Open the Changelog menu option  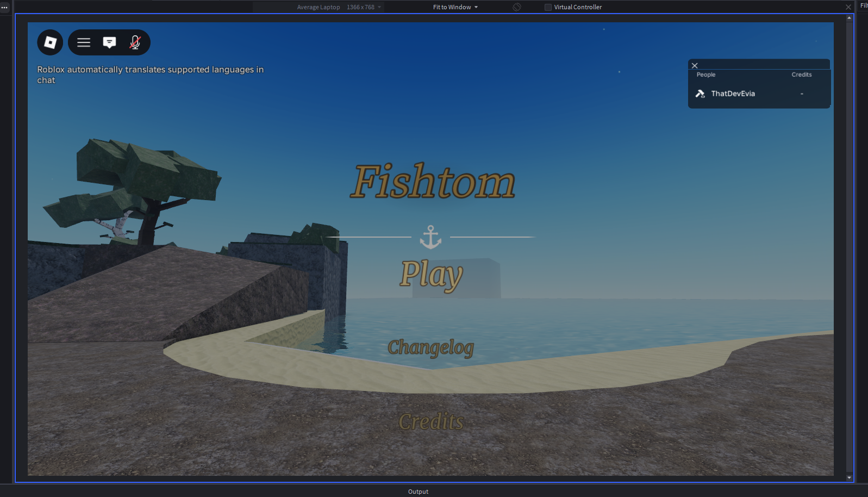pos(431,347)
